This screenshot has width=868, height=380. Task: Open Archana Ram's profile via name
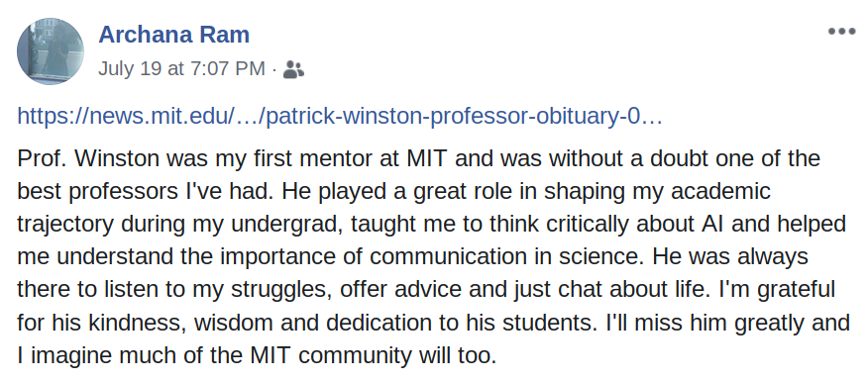pyautogui.click(x=173, y=35)
